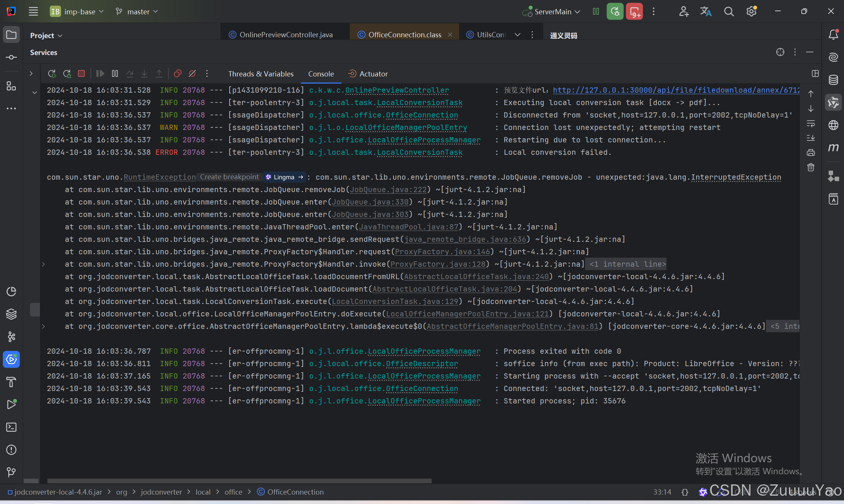Click the Create breakpoint inlay button
The height and width of the screenshot is (504, 844).
pos(229,177)
